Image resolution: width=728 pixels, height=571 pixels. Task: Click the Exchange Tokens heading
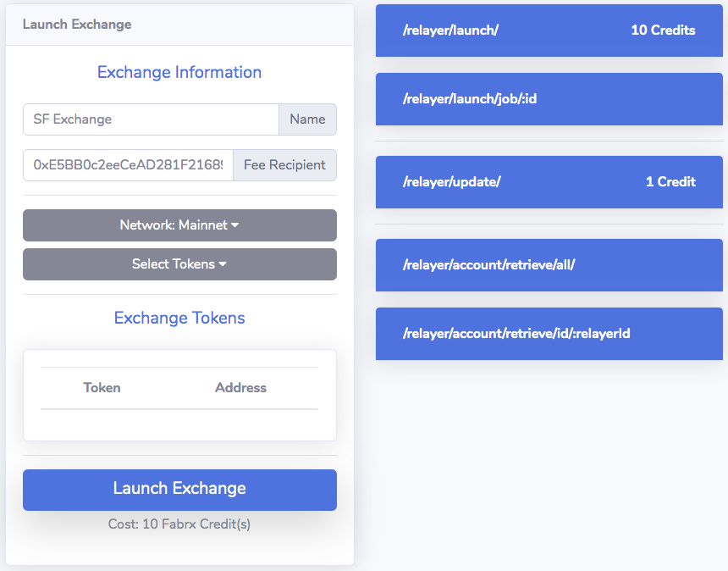click(179, 319)
